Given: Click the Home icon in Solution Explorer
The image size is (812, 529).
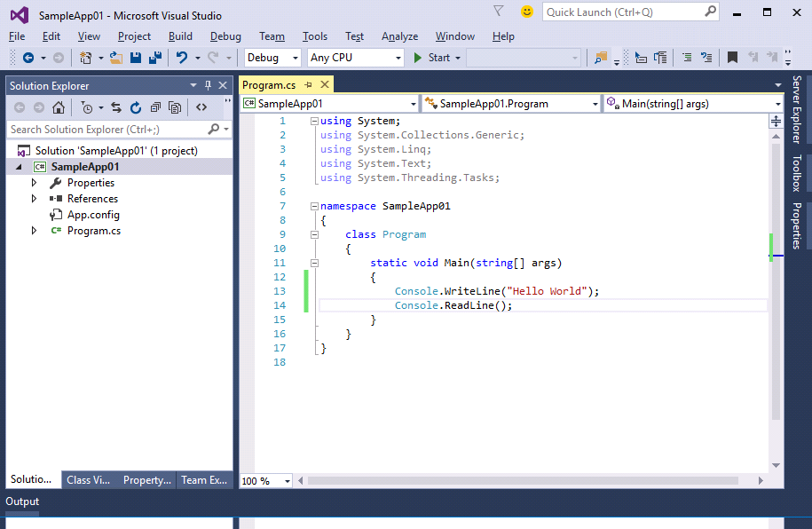Looking at the screenshot, I should coord(59,107).
